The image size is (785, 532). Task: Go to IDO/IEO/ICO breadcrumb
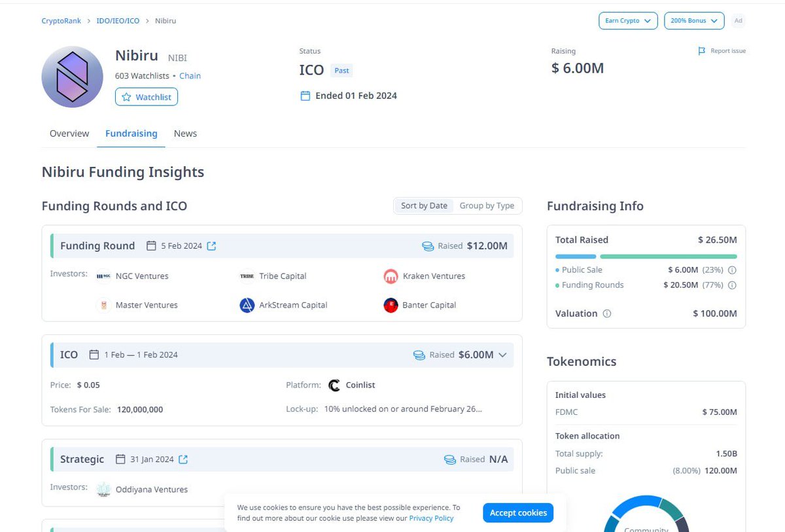(118, 21)
